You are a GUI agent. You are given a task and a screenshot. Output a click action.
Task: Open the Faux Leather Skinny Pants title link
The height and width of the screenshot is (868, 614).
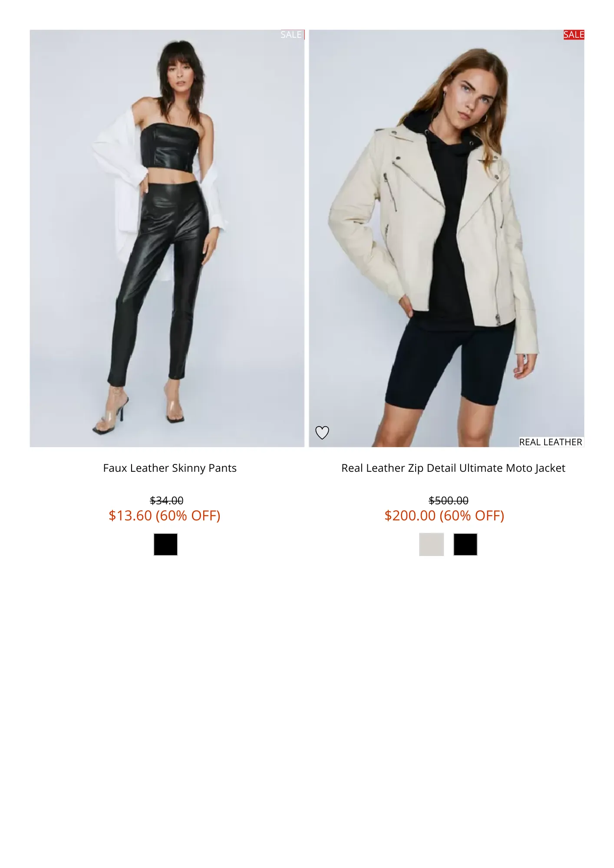click(170, 468)
